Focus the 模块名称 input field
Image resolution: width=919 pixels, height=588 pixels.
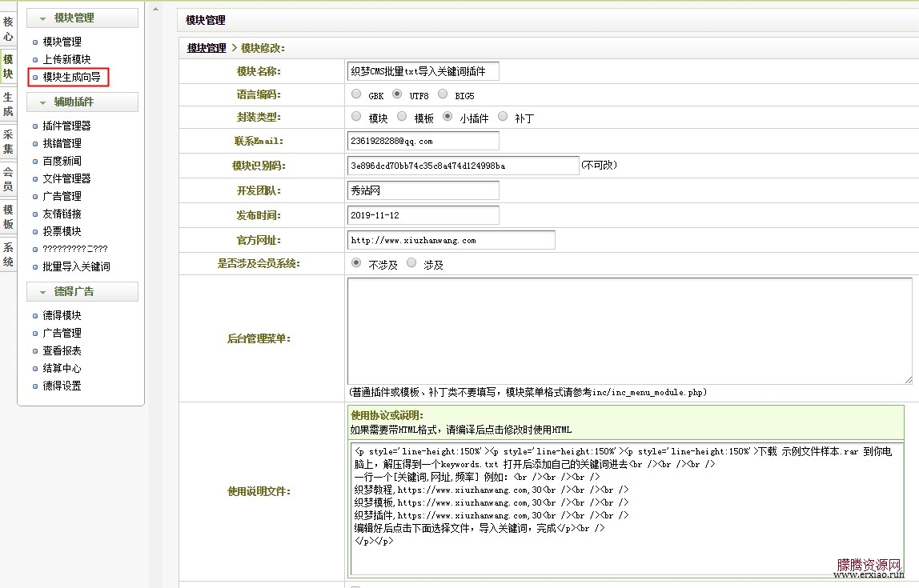(423, 71)
